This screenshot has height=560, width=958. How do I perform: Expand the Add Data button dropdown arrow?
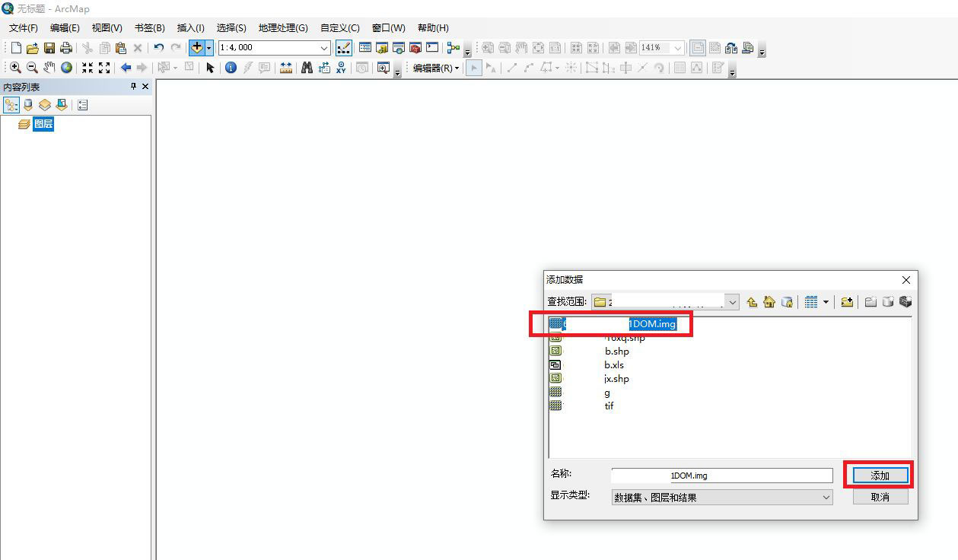point(208,48)
